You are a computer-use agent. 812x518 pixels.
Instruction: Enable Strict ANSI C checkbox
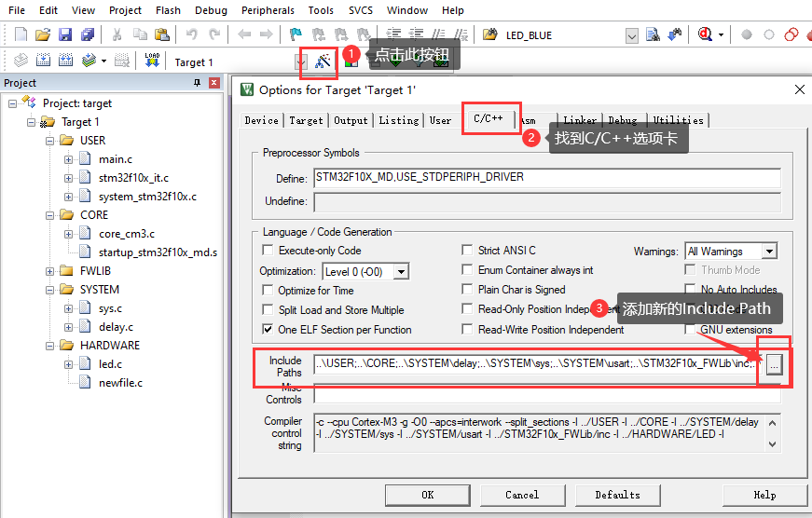tap(467, 251)
